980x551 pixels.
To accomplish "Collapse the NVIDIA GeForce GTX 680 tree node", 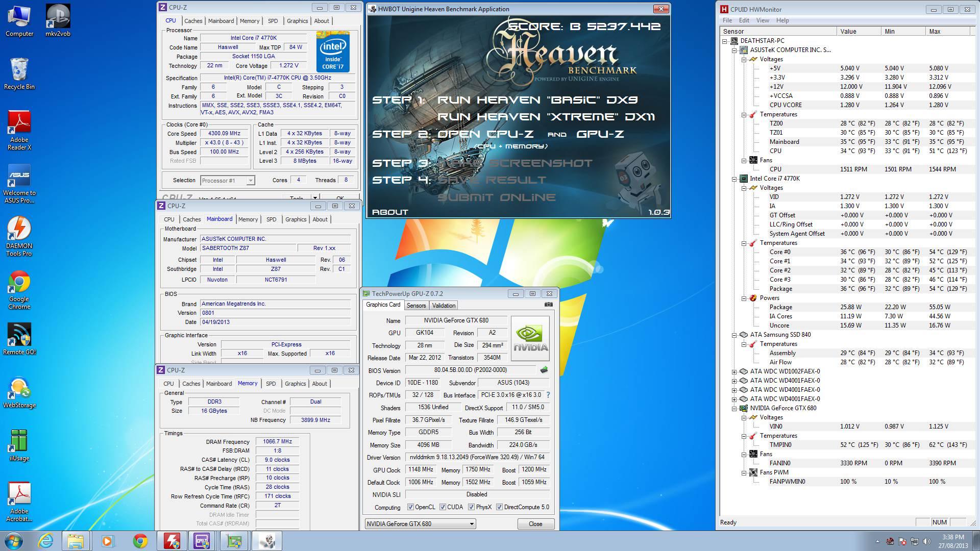I will (x=734, y=408).
